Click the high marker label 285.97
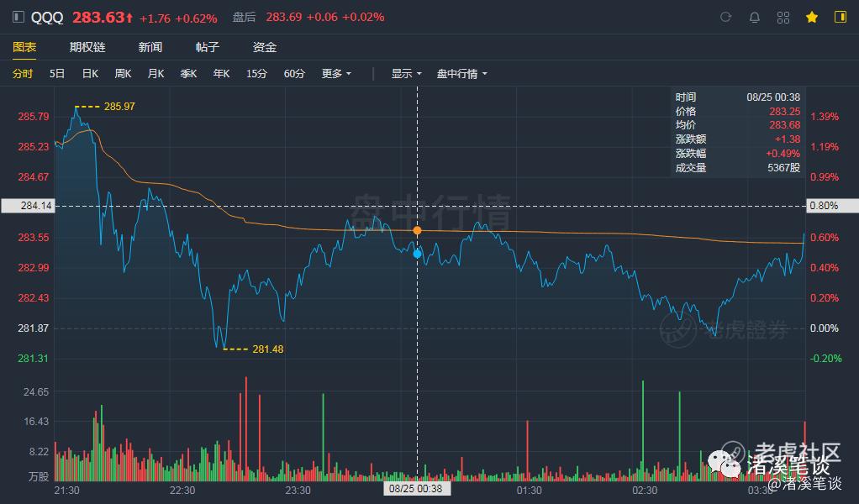 click(119, 106)
